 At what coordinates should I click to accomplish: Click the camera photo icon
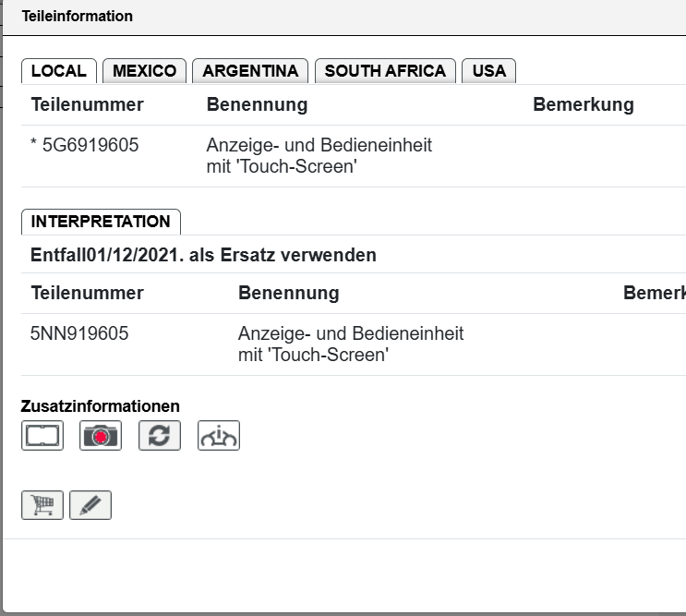click(101, 436)
